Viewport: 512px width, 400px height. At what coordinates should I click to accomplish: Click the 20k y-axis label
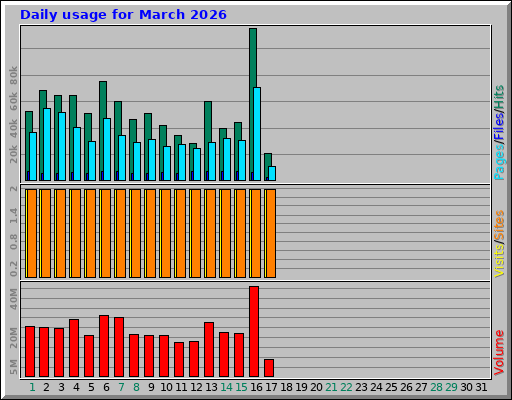13,154
